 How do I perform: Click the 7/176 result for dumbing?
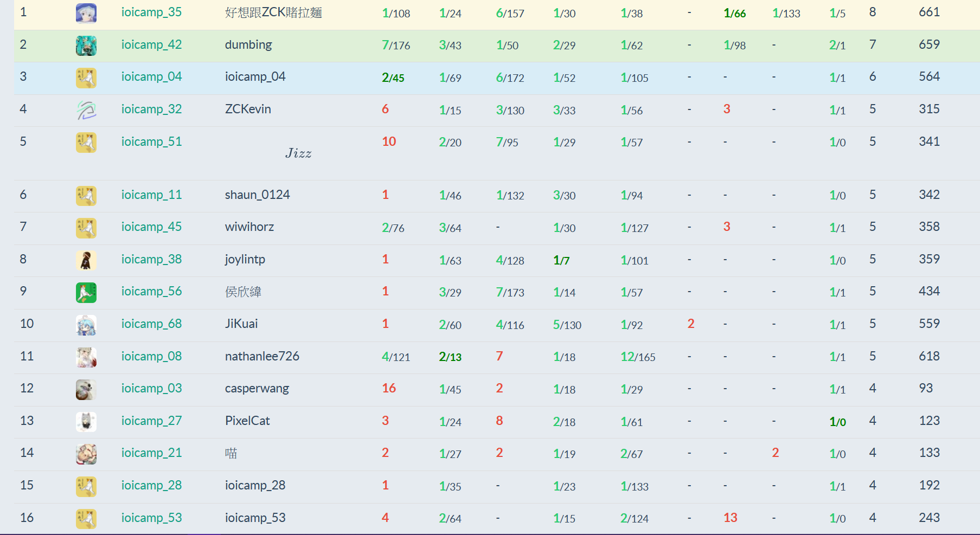pos(396,46)
